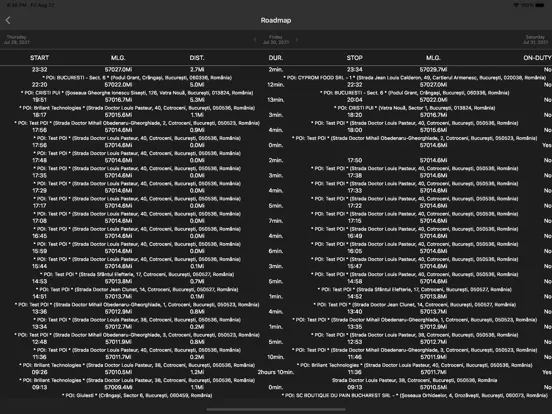Select start time 09:26
Viewport: 552px width, 414px height.
39,372
